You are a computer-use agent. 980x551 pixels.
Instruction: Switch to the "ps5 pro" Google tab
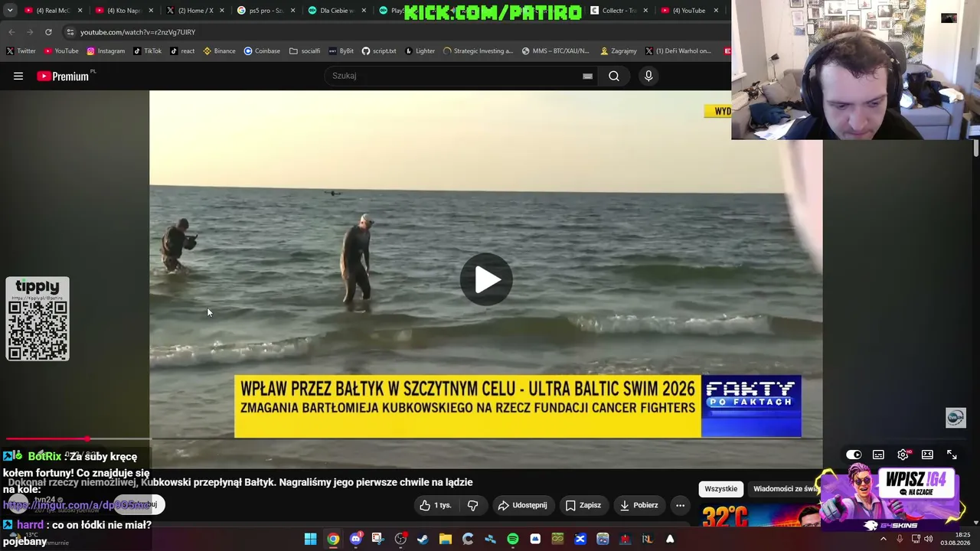click(x=266, y=11)
